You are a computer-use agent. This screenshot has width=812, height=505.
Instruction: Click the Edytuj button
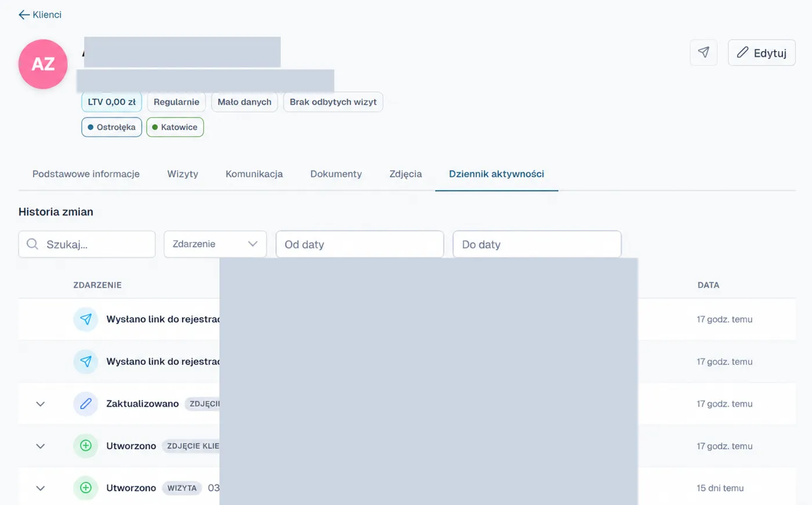tap(762, 53)
